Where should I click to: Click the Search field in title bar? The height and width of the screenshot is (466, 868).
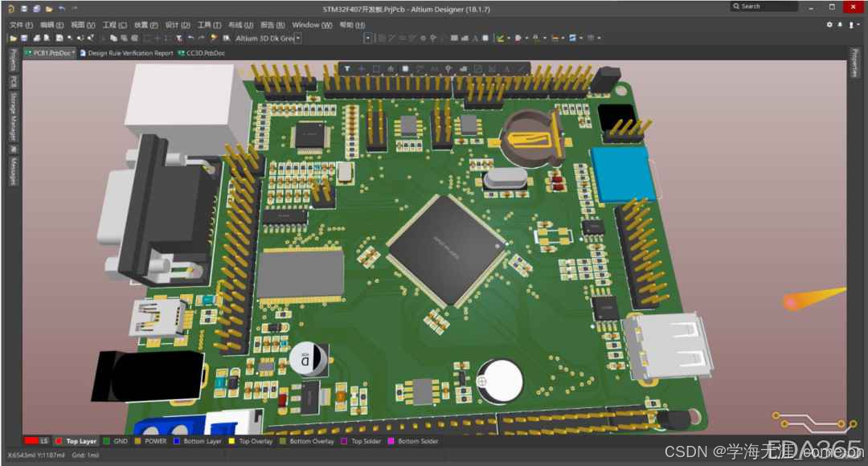tap(764, 6)
